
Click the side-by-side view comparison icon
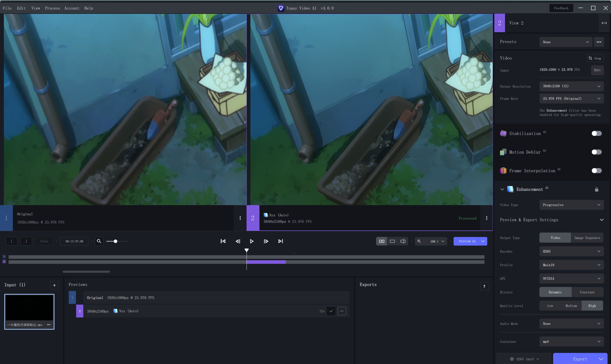(381, 241)
